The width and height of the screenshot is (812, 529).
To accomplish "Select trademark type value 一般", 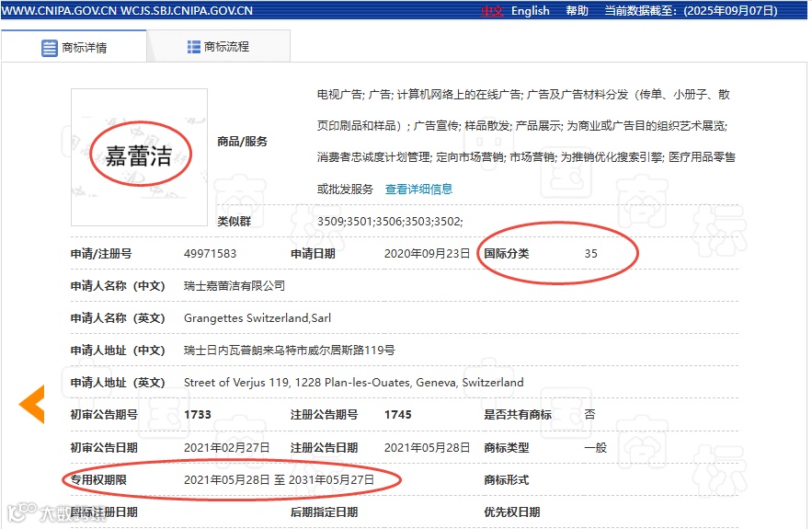I will tap(596, 448).
